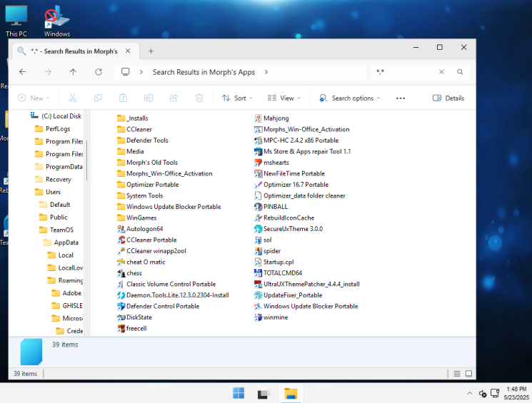Open the View dropdown
This screenshot has height=403, width=532.
284,98
